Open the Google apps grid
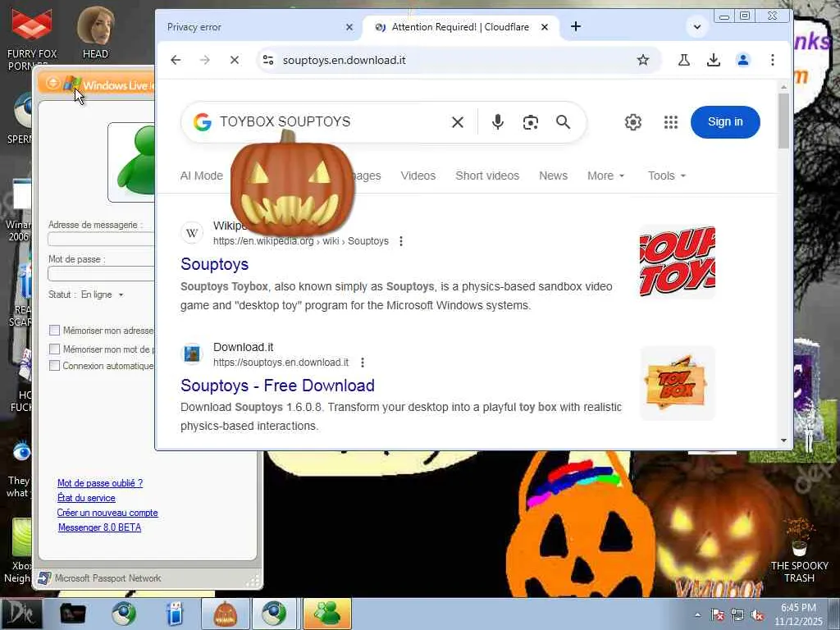The height and width of the screenshot is (630, 840). click(x=671, y=122)
